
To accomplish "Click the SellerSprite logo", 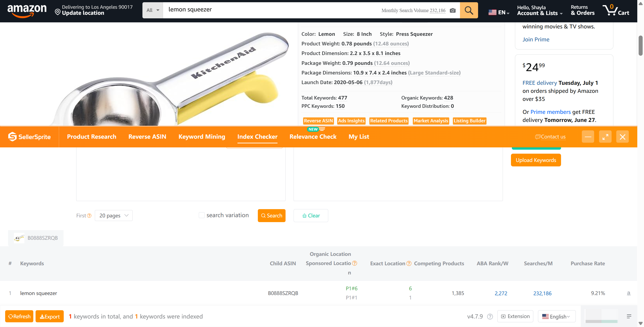I will [x=29, y=136].
